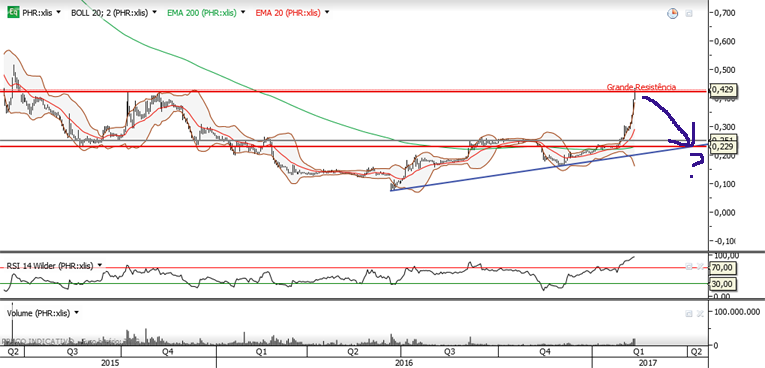Open the EMA 200 indicator dropdown
This screenshot has width=765, height=368.
(x=242, y=13)
